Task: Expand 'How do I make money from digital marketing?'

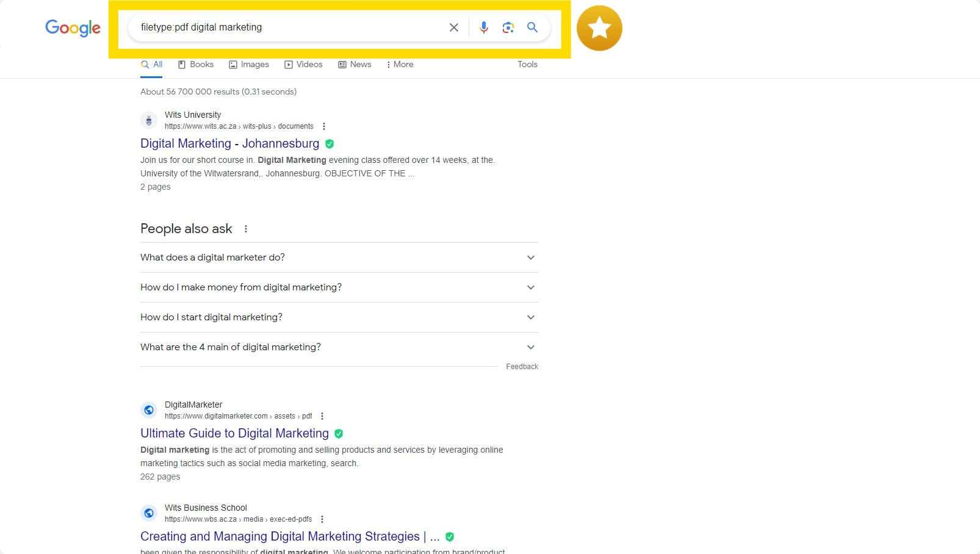Action: point(339,287)
